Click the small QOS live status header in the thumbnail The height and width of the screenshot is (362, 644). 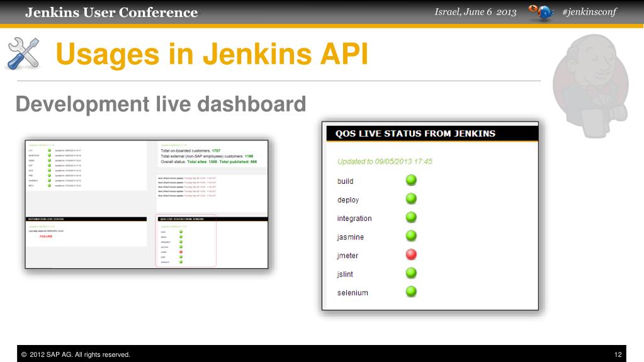[x=212, y=219]
